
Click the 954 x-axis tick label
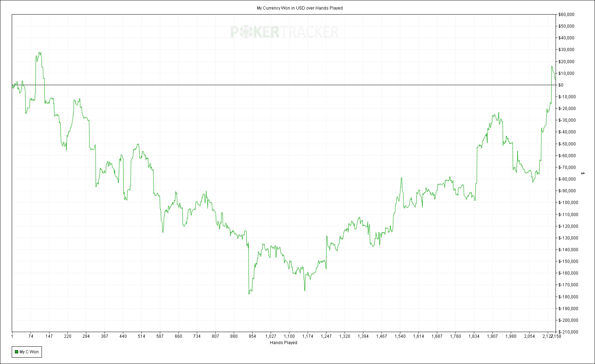pos(252,336)
